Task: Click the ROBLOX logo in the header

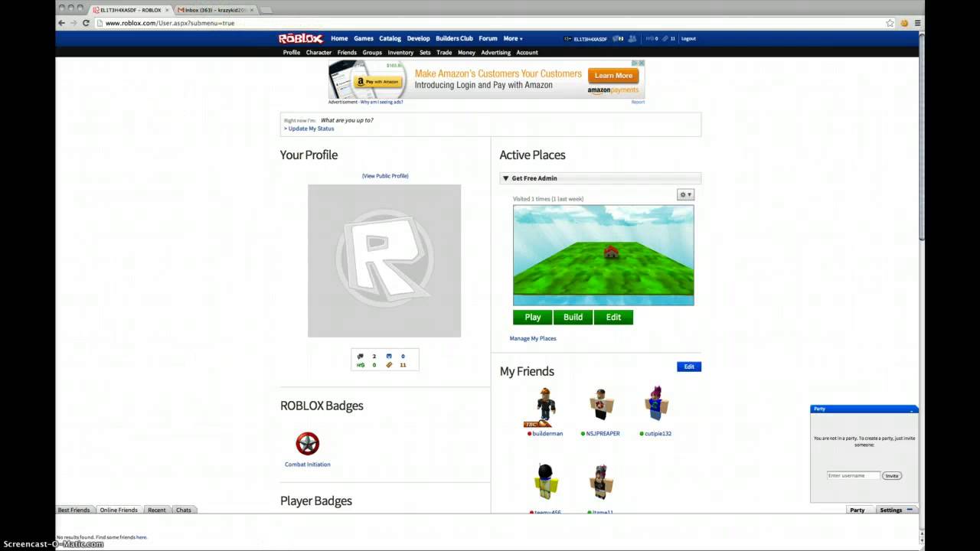Action: pos(300,38)
